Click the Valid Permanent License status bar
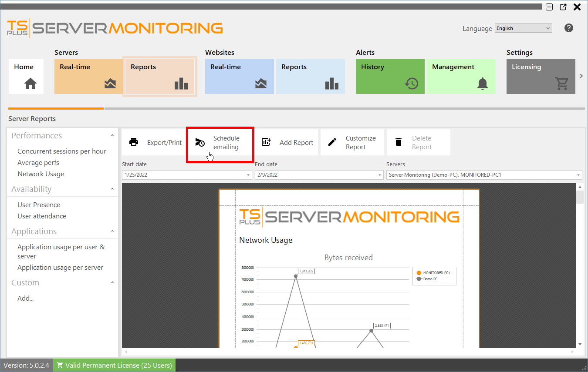 pos(114,365)
